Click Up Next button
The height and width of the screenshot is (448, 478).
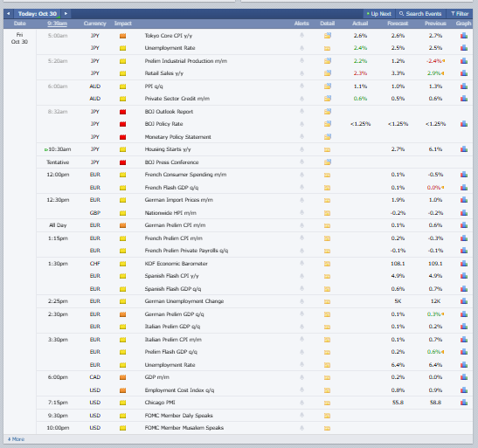click(379, 14)
